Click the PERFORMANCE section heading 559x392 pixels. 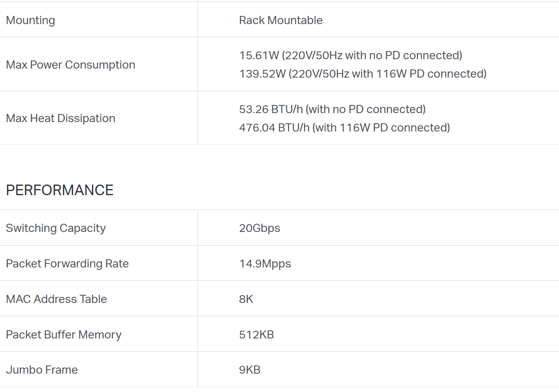(60, 190)
